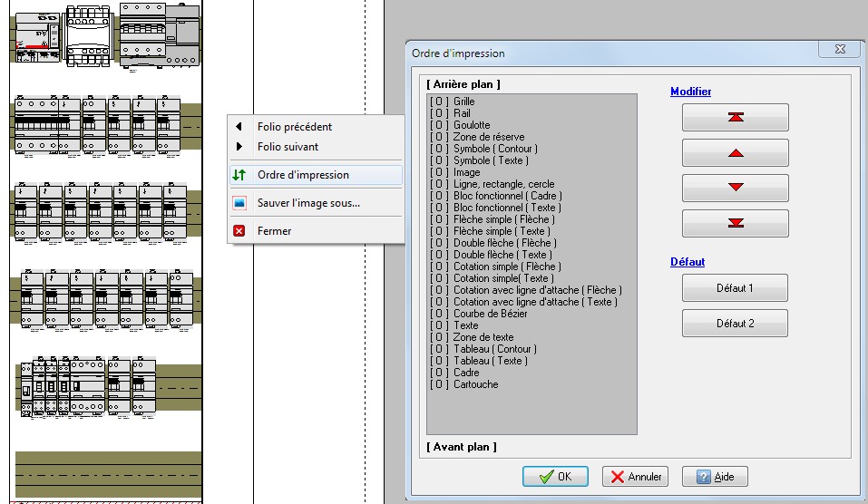Image resolution: width=868 pixels, height=504 pixels.
Task: Select 'Goulotte' in the print order list
Action: pos(471,125)
